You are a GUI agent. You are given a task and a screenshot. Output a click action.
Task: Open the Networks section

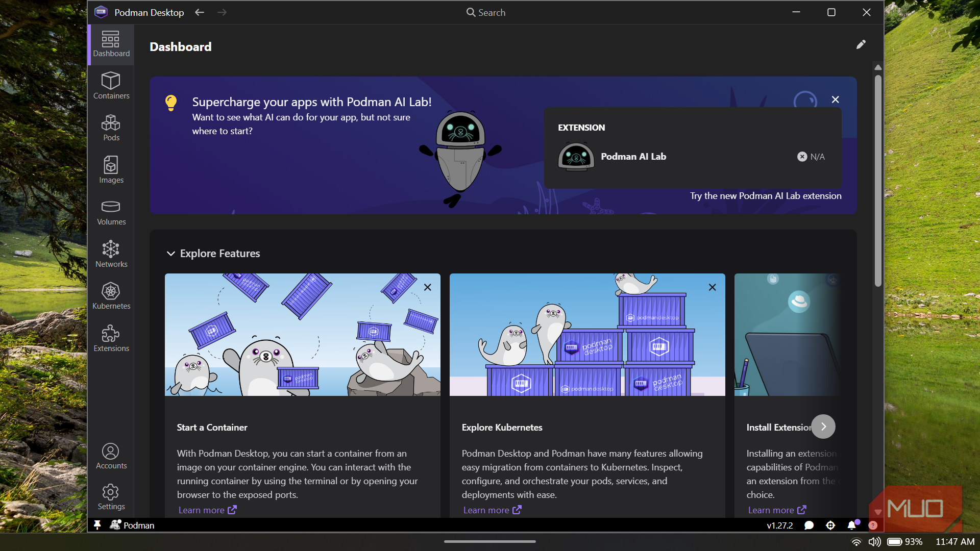111,254
